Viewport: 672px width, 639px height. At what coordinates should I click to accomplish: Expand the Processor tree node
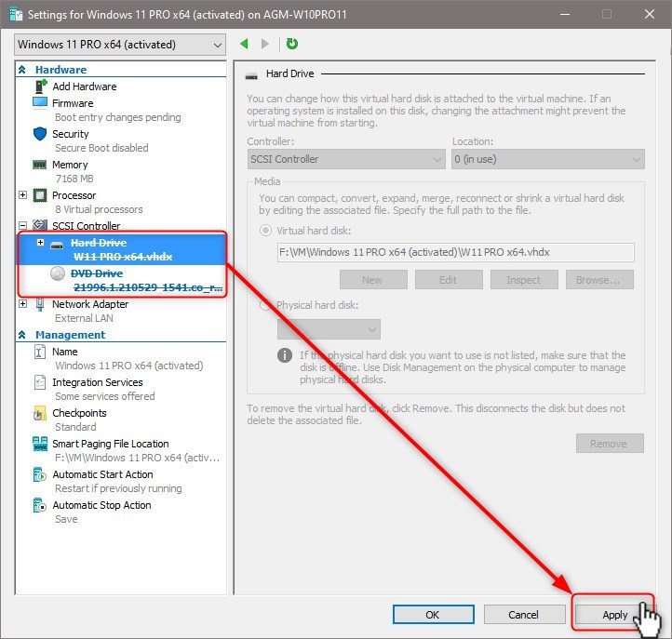[23, 195]
